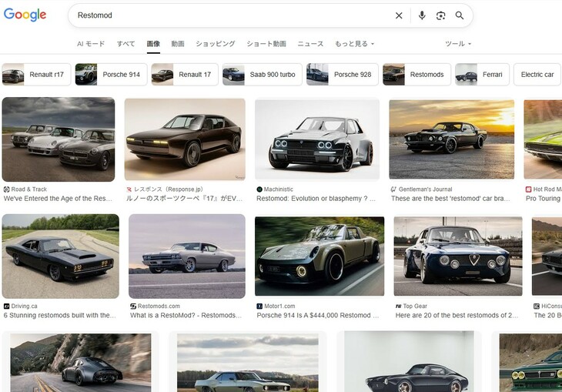Select the Porsche 928 filter chip
The image size is (562, 392).
tap(343, 75)
